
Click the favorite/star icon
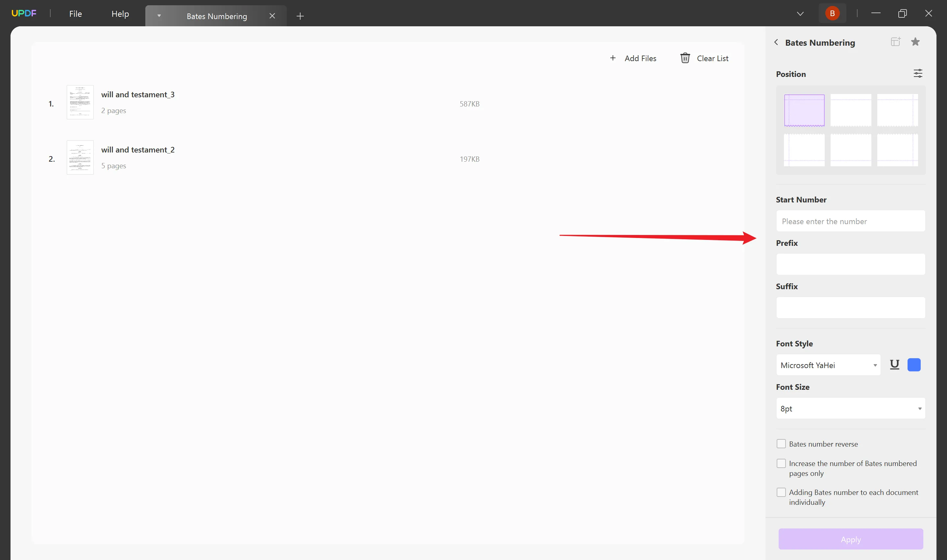click(x=916, y=42)
